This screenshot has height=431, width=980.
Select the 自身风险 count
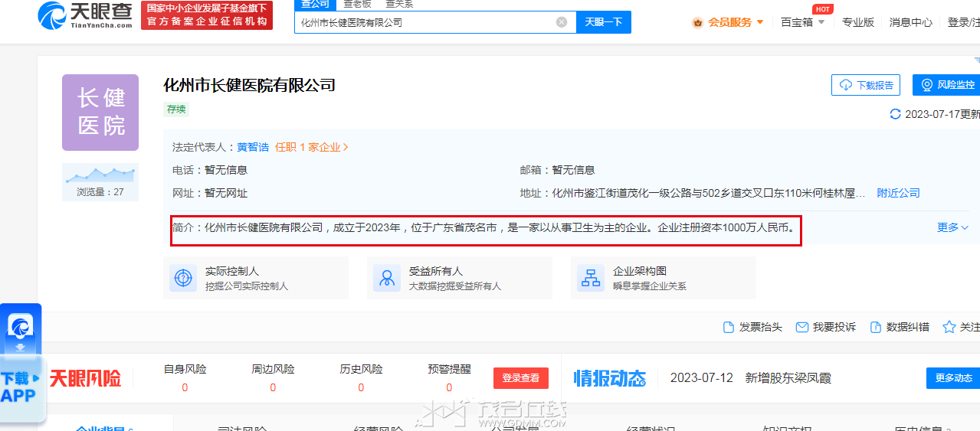185,387
